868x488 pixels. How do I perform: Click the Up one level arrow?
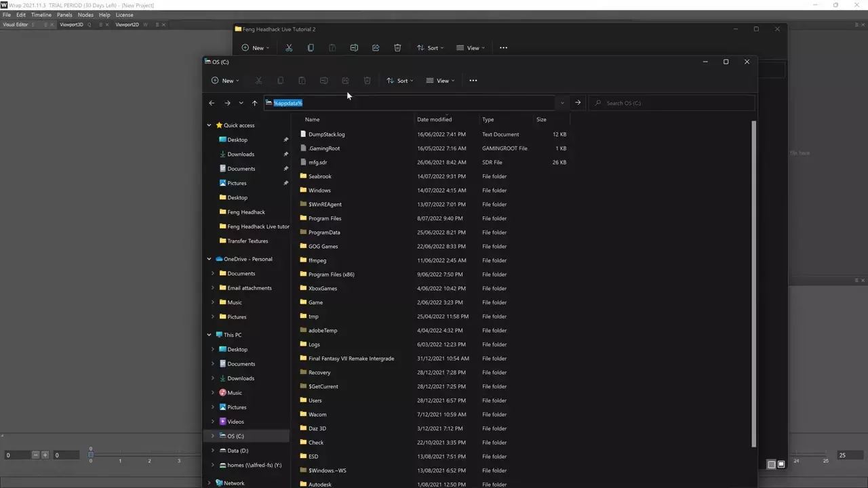[x=254, y=103]
